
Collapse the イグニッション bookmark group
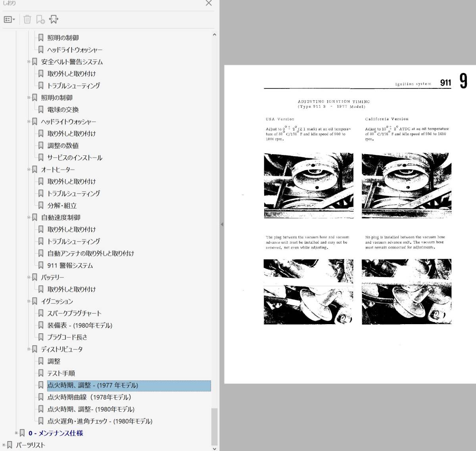click(x=29, y=301)
